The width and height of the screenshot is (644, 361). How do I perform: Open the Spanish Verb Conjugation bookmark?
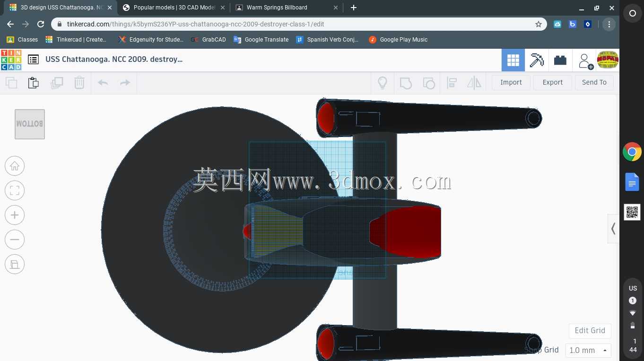pyautogui.click(x=327, y=40)
